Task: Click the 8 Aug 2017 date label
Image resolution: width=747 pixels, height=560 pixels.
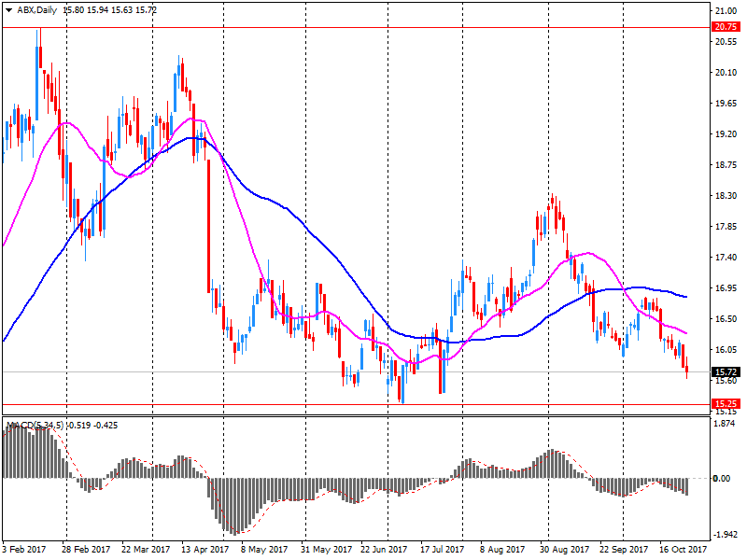Action: [502, 550]
